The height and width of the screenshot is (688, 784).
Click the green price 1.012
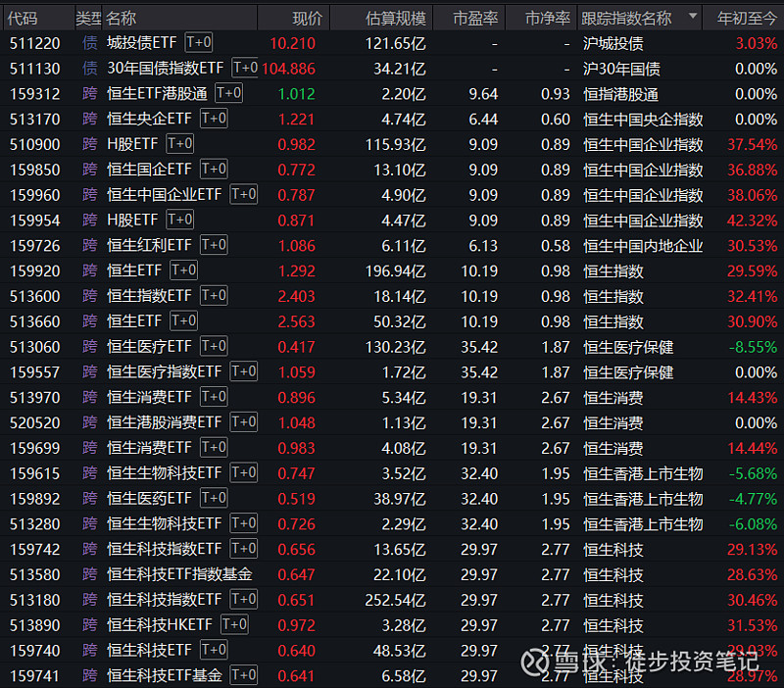coord(297,94)
